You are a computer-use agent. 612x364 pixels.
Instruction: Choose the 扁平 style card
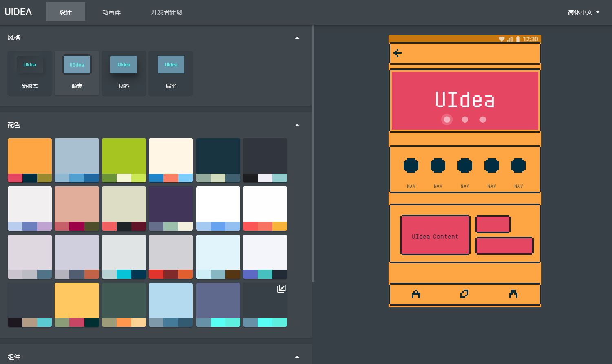[171, 73]
